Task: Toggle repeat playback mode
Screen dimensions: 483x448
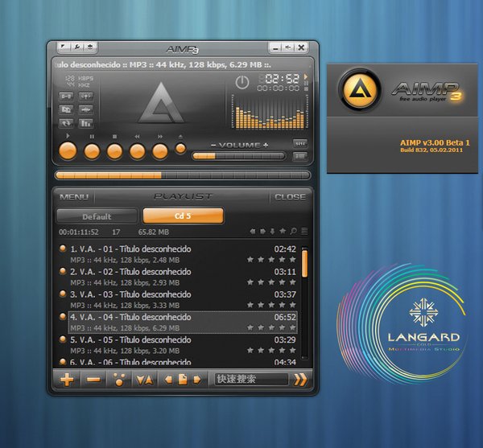Action: 66,123
